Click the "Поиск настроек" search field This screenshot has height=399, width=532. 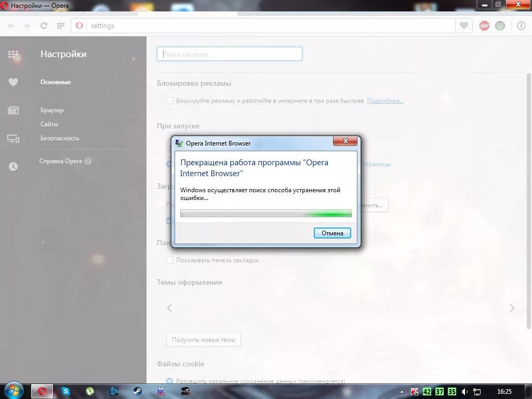(229, 54)
